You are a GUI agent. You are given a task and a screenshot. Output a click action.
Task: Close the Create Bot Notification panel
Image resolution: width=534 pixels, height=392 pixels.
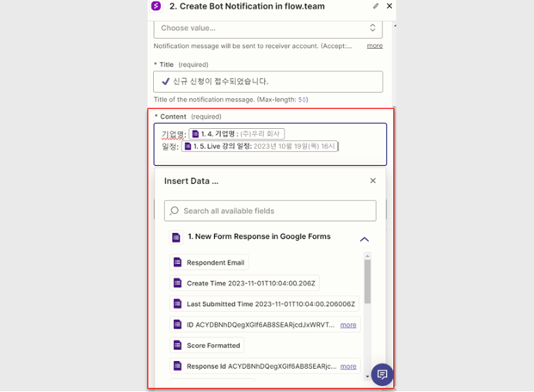pyautogui.click(x=390, y=6)
